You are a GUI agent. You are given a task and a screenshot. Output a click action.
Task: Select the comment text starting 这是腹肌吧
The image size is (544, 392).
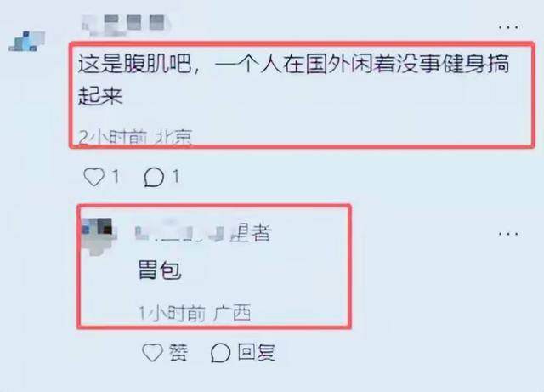pyautogui.click(x=293, y=79)
